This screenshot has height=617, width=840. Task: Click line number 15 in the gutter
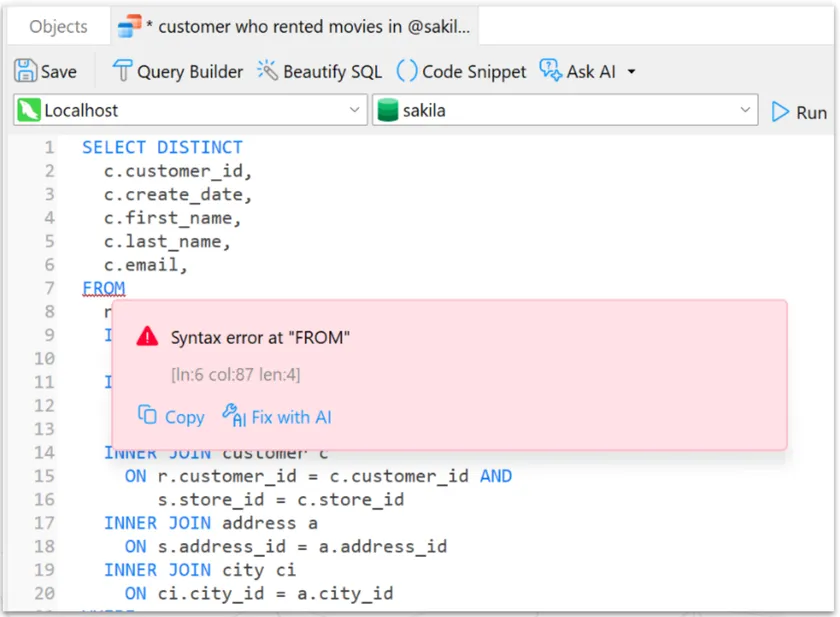[44, 476]
